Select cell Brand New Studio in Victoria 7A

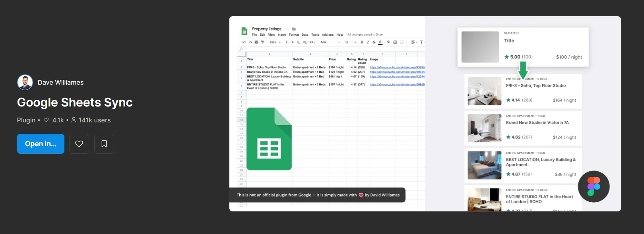tap(270, 72)
